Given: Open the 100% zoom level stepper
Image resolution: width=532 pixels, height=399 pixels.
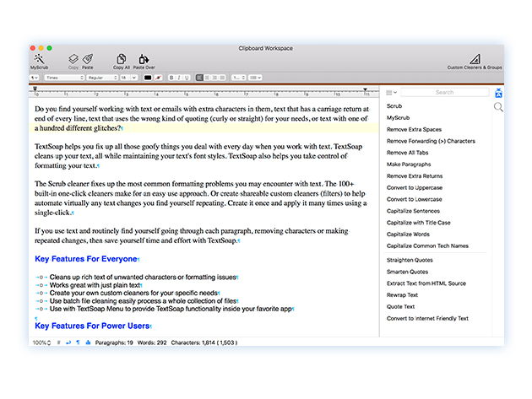Looking at the screenshot, I should [41, 342].
